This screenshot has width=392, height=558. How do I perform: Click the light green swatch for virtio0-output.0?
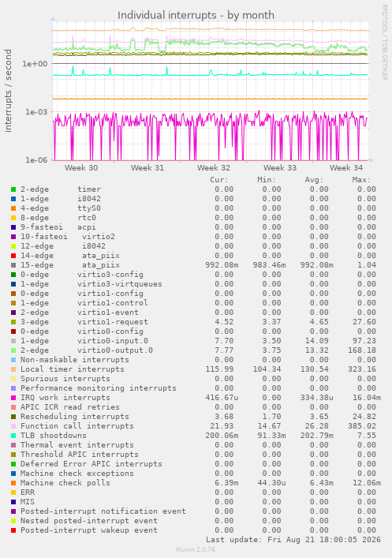(13, 350)
